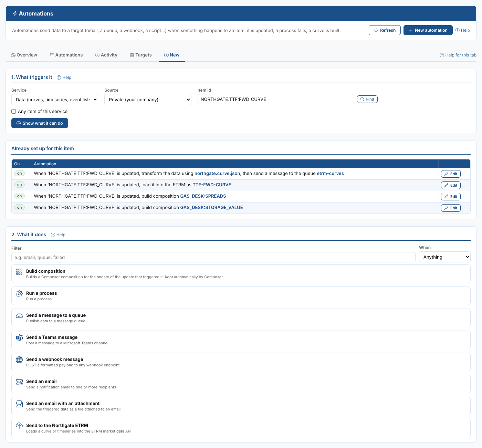Open the northgate.curve.json link
This screenshot has height=448, width=482.
[x=217, y=174]
